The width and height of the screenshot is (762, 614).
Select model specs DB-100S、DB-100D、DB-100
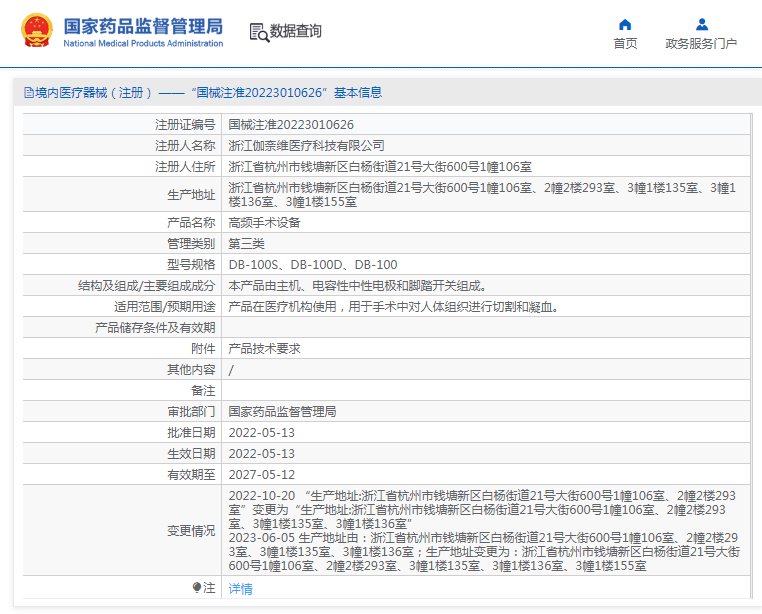pyautogui.click(x=313, y=264)
